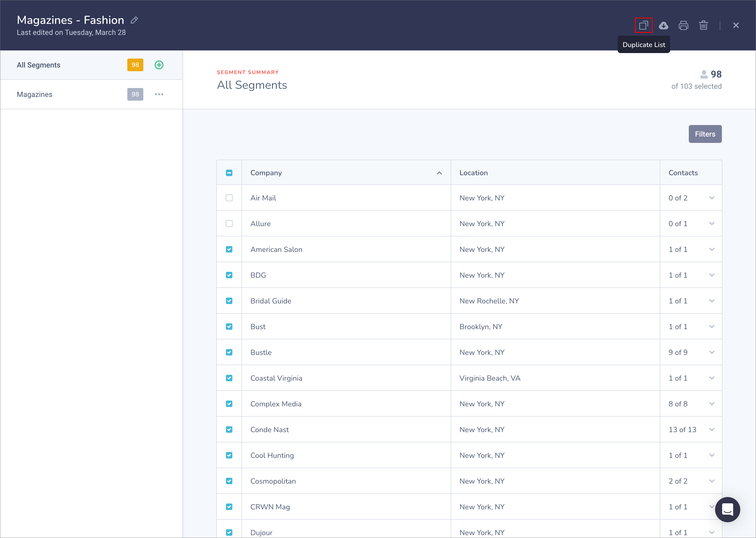Image resolution: width=756 pixels, height=538 pixels.
Task: Click the Magazines - Fashion title
Action: coord(71,20)
